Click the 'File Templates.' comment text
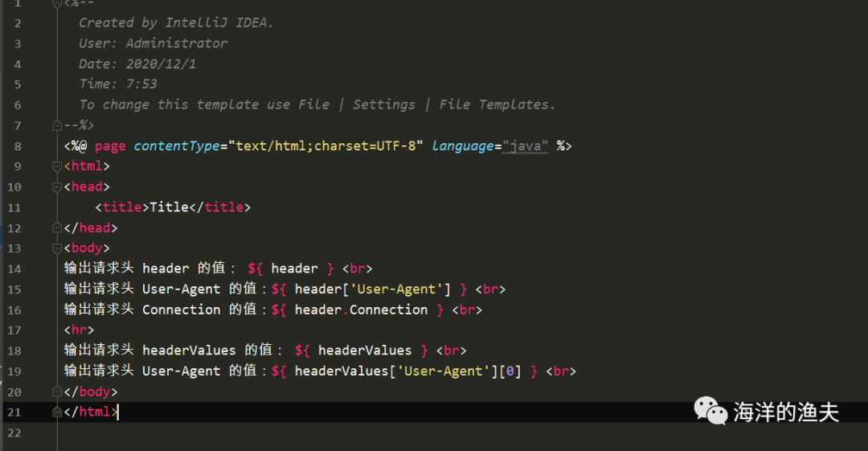Screen dimensions: 868x451 coord(497,105)
